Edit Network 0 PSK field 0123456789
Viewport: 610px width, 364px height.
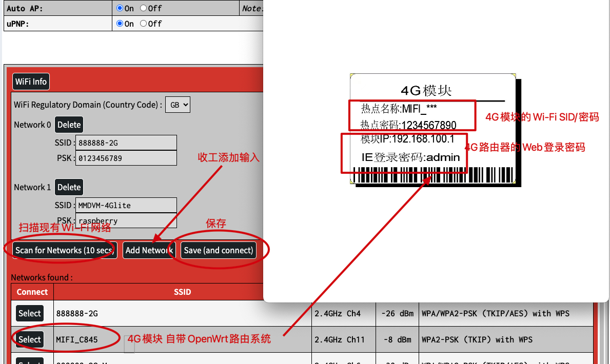tap(126, 158)
